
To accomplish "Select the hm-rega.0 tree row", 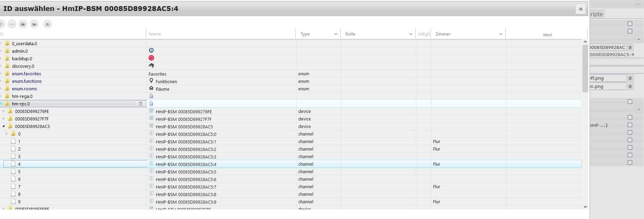I will coord(291,96).
